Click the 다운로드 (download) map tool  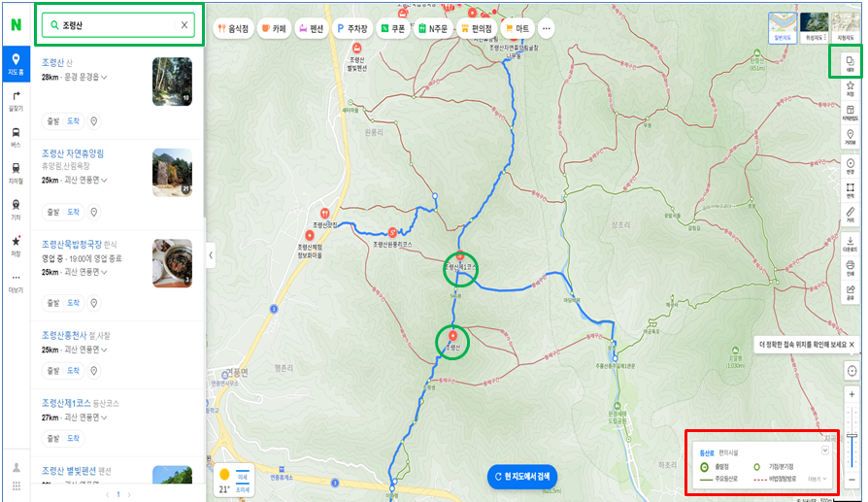(850, 244)
